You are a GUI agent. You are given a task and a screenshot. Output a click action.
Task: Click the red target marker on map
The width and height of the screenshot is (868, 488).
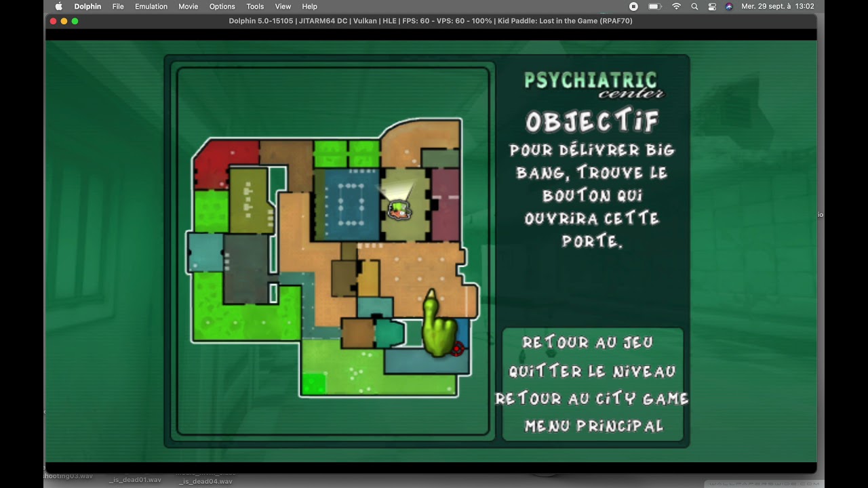pyautogui.click(x=458, y=349)
